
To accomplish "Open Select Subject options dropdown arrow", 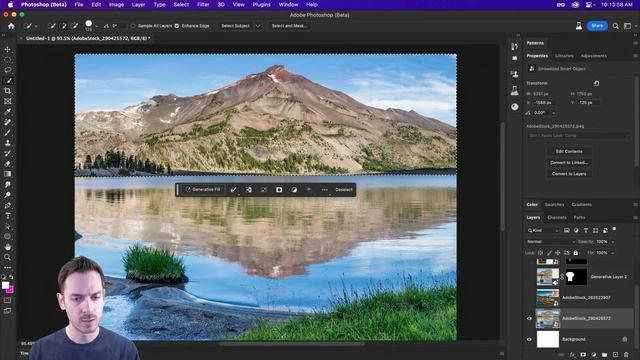I will coord(258,26).
